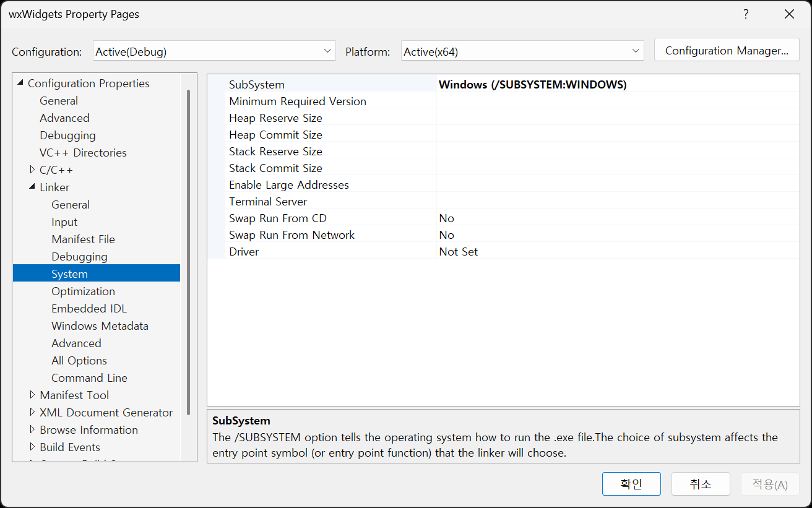Open the Platform dropdown showing Active(x64)
812x508 pixels.
[x=522, y=51]
